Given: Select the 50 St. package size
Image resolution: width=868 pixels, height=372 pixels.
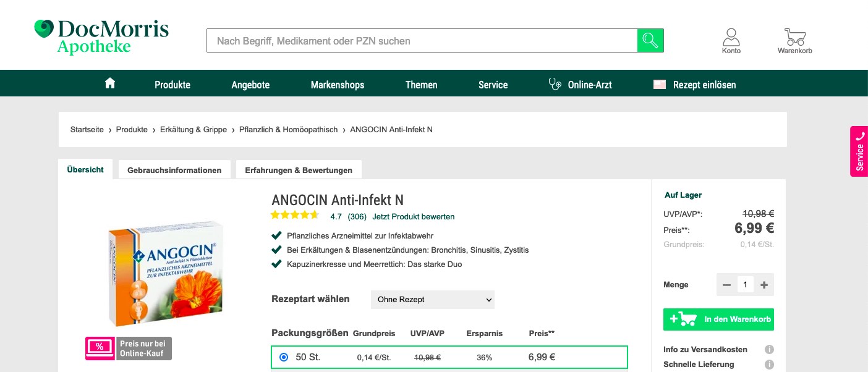Looking at the screenshot, I should coord(284,357).
